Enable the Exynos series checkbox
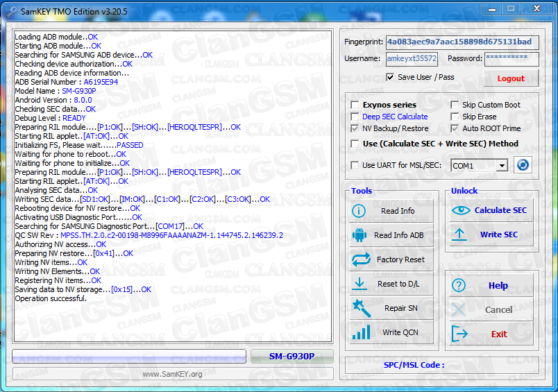Image resolution: width=558 pixels, height=392 pixels. click(x=355, y=105)
